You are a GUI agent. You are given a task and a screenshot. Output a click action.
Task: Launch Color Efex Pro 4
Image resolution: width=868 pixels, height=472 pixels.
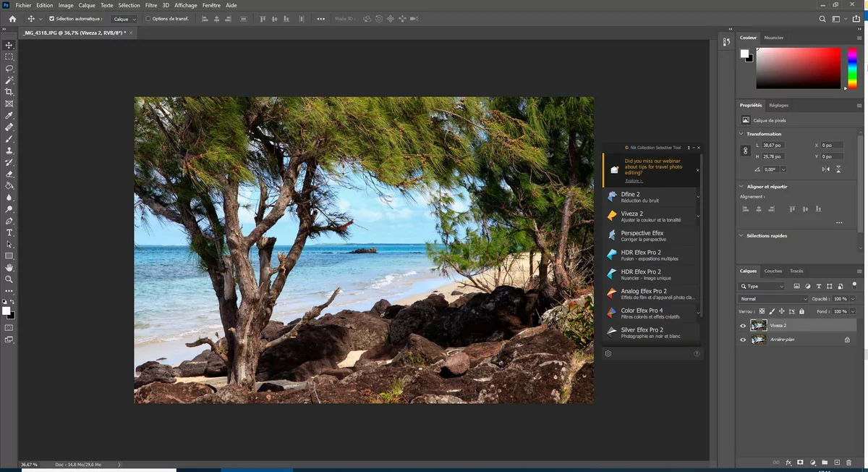[x=650, y=313]
